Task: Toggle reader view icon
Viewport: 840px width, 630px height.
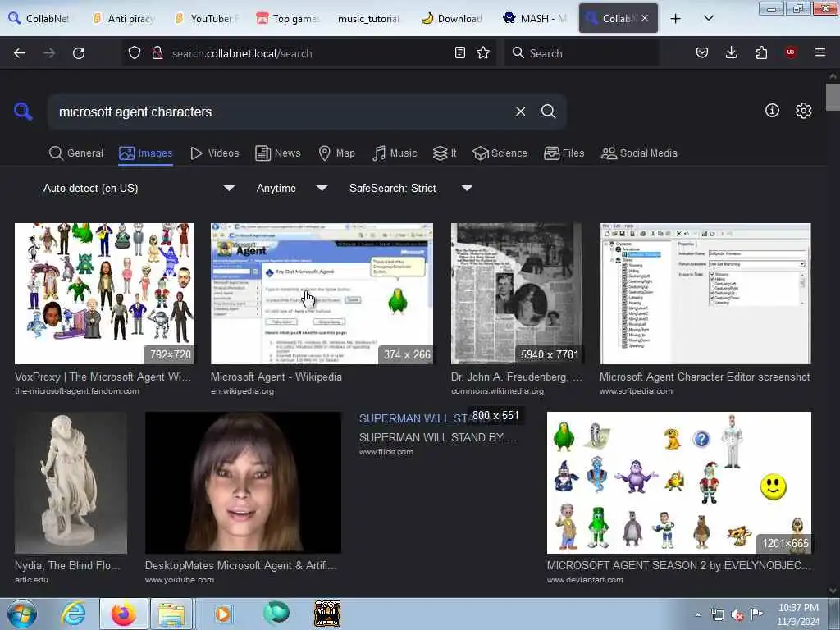Action: pyautogui.click(x=459, y=53)
